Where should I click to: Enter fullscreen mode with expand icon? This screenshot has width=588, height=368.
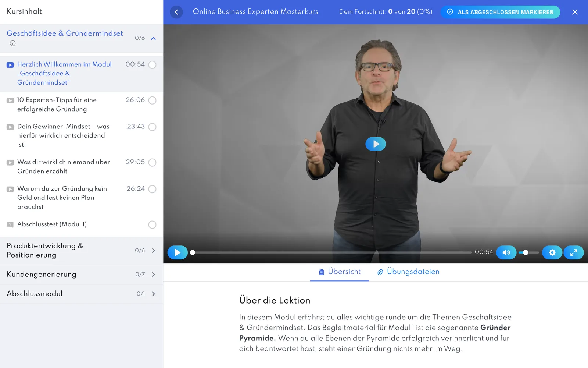coord(573,252)
